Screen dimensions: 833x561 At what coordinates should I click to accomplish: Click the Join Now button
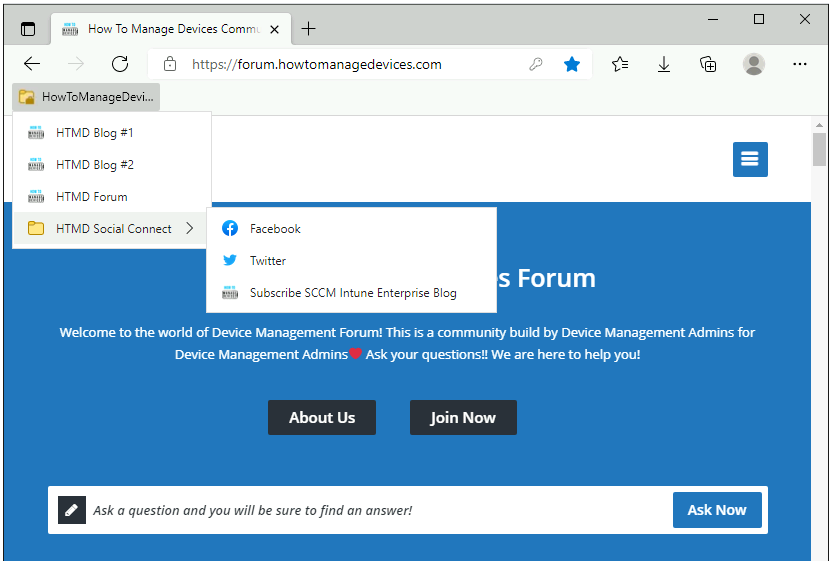tap(463, 418)
